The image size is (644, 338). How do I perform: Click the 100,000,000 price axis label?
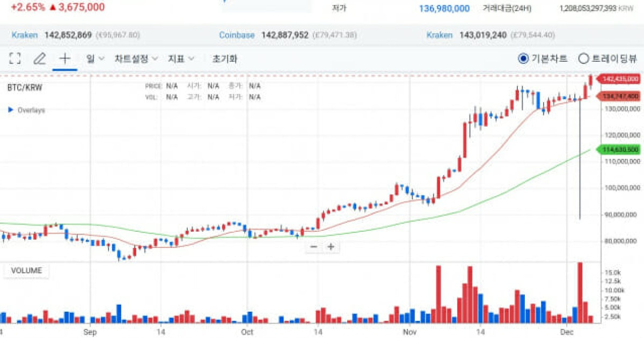pyautogui.click(x=621, y=188)
